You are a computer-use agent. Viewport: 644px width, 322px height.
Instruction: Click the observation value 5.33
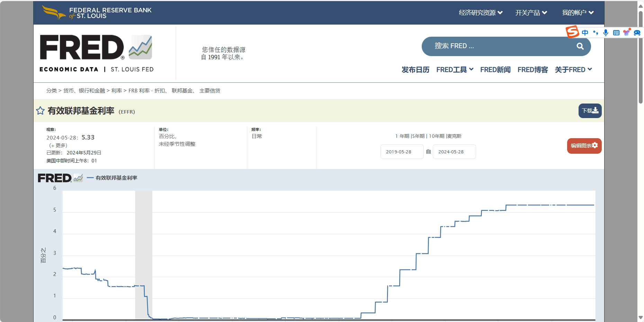coord(88,137)
